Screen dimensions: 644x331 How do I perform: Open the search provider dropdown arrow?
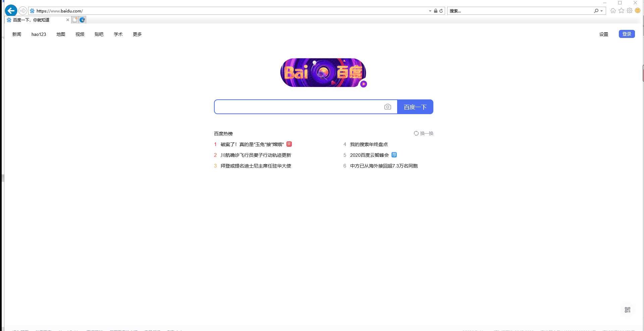pyautogui.click(x=601, y=11)
